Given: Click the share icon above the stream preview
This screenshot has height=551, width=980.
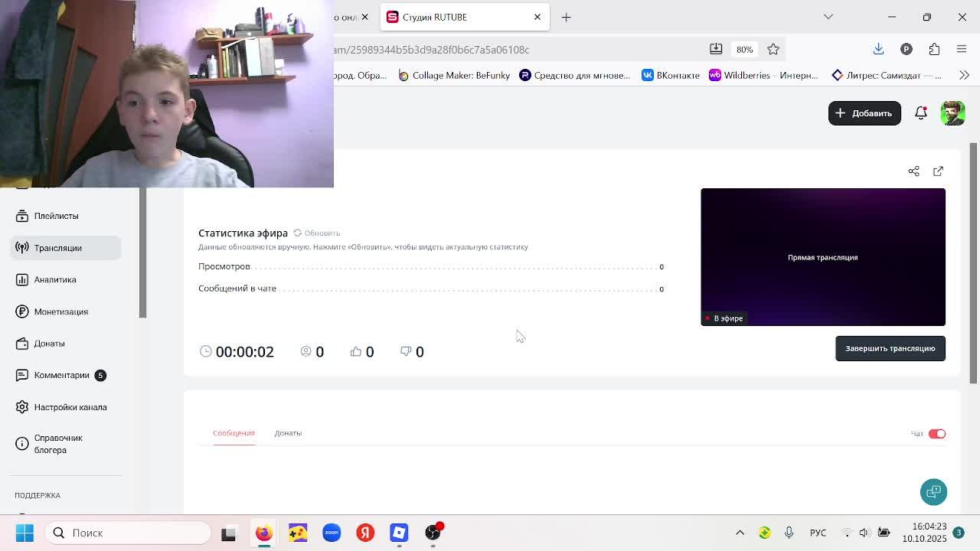Looking at the screenshot, I should 913,171.
